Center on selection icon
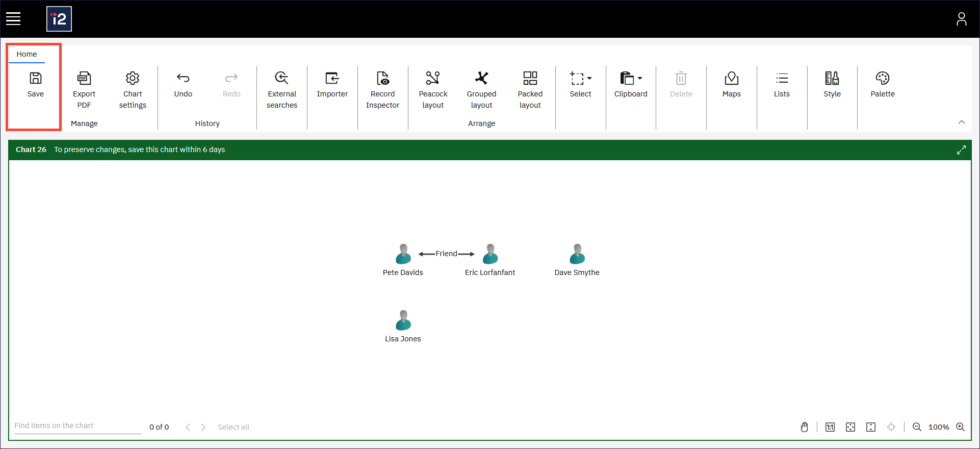 (x=891, y=427)
